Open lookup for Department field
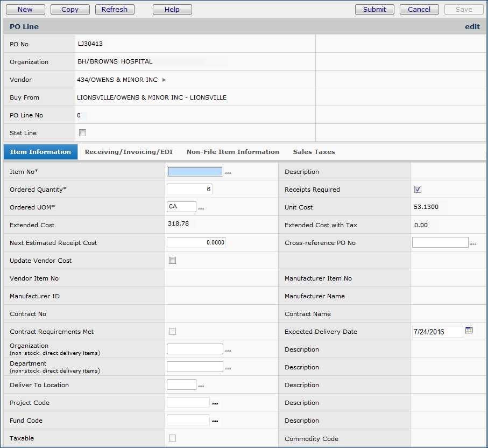The height and width of the screenshot is (448, 488). [228, 368]
